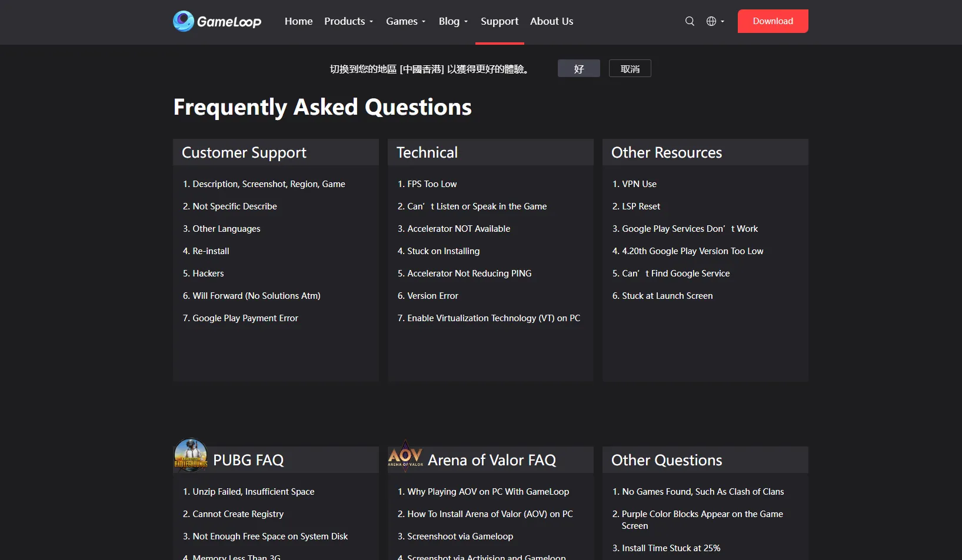Screen dimensions: 962x560
Task: Open 'Description, Screenshot, Region, Game' FAQ
Action: coord(264,184)
